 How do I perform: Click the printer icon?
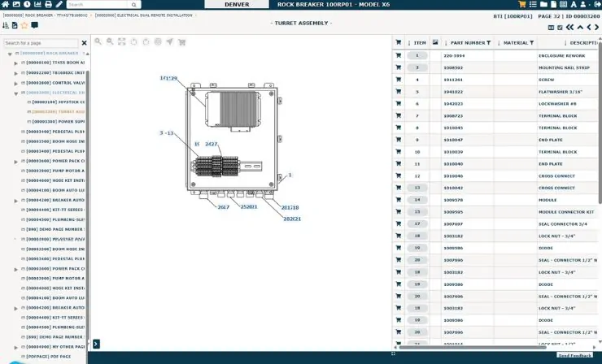(x=48, y=4)
